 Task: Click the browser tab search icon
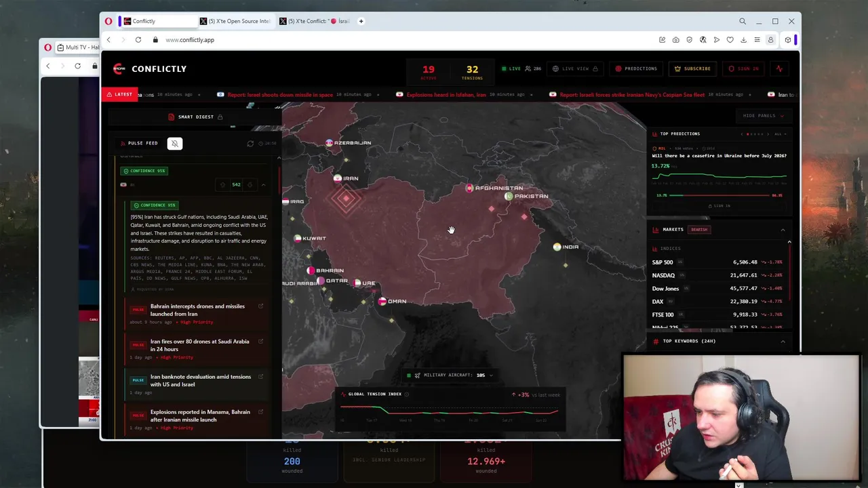(743, 21)
